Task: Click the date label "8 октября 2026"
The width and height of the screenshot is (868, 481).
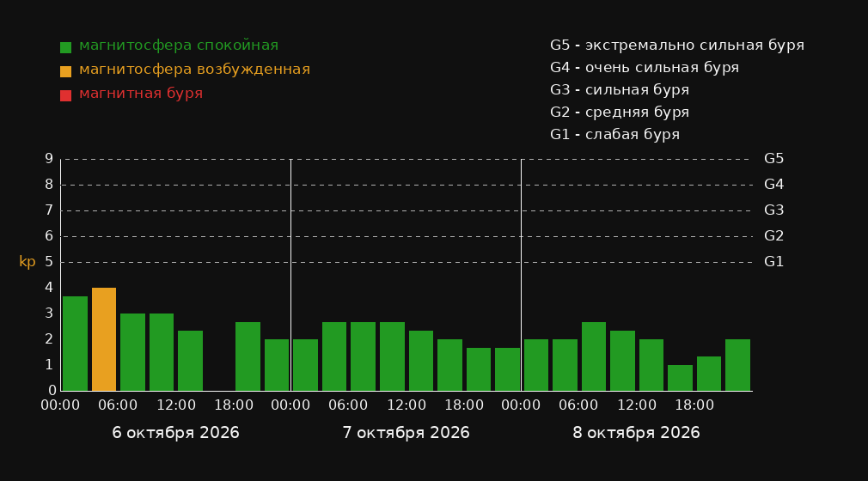Action: pyautogui.click(x=636, y=433)
